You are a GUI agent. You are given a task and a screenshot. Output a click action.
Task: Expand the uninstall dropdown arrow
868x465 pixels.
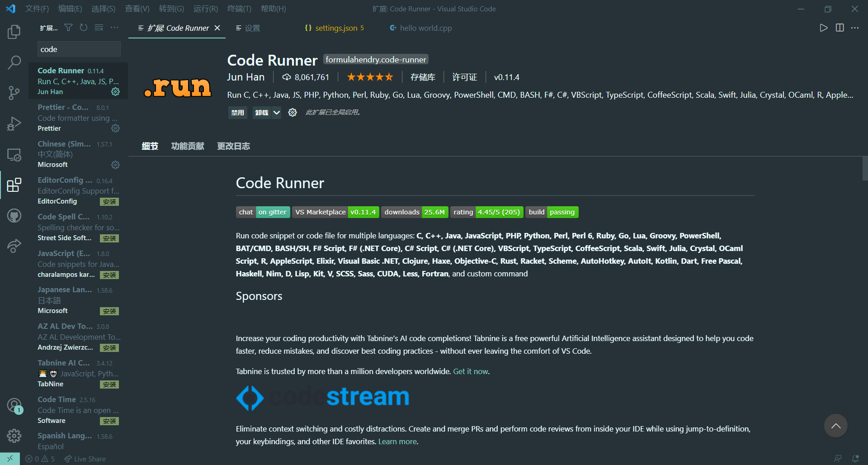276,113
